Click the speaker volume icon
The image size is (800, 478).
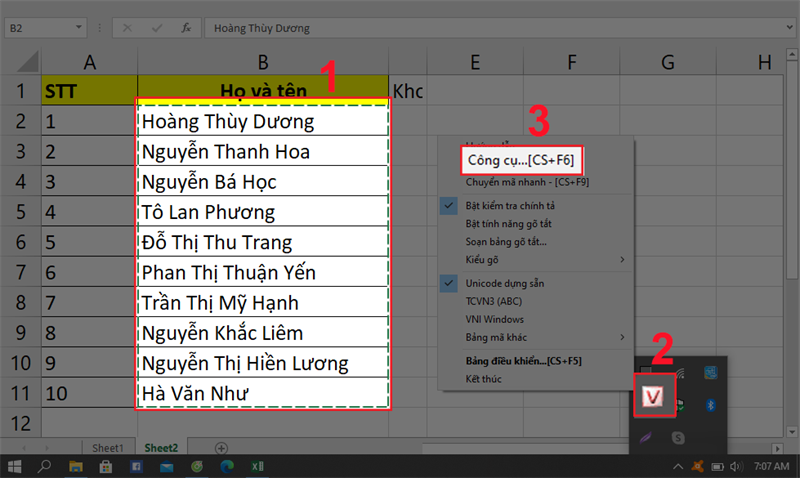point(736,466)
